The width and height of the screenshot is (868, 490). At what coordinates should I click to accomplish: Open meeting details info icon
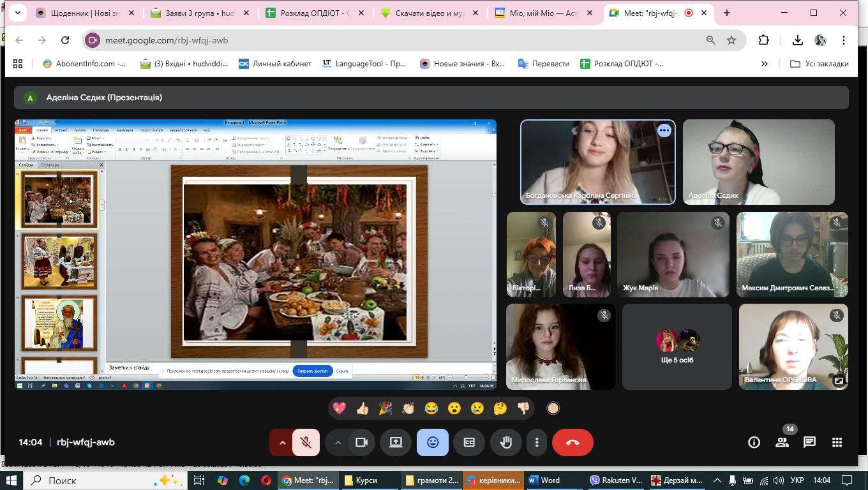[x=754, y=442]
